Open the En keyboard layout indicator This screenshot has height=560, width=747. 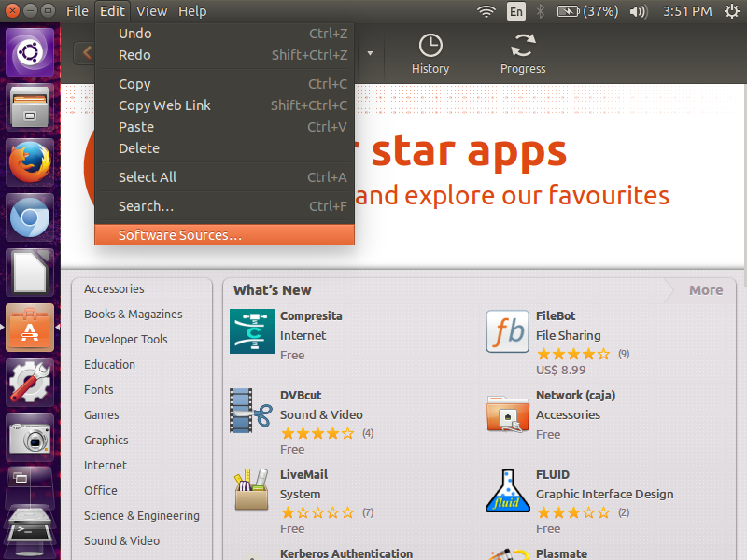(516, 11)
